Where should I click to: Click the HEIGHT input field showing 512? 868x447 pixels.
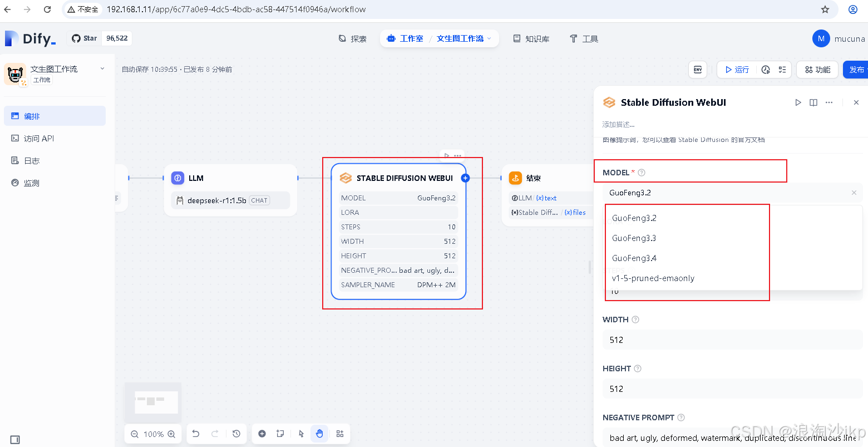732,389
